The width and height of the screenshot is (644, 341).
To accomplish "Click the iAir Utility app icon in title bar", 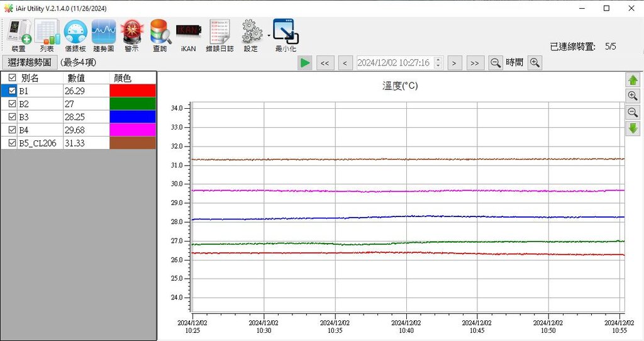I will [x=8, y=8].
